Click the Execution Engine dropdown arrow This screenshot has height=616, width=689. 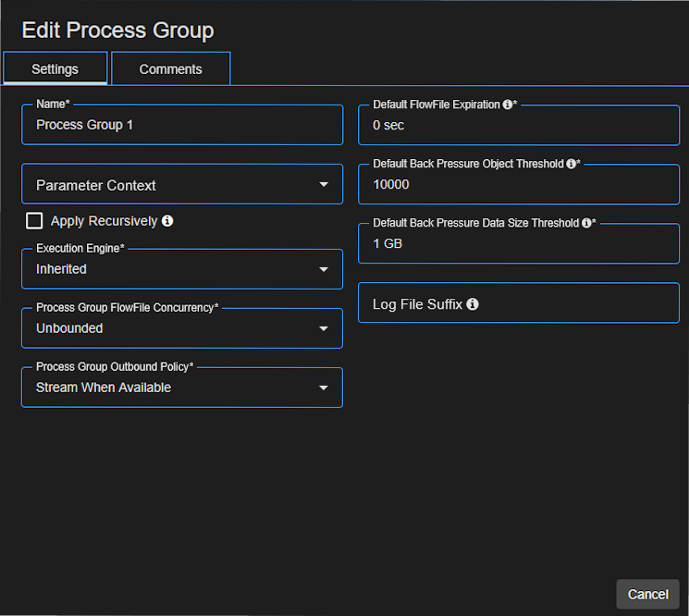(x=324, y=269)
